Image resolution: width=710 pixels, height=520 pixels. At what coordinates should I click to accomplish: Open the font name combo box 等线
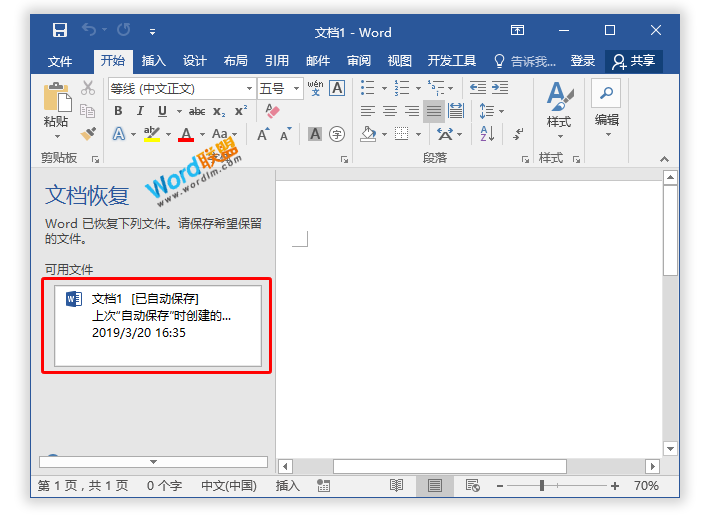pos(182,88)
